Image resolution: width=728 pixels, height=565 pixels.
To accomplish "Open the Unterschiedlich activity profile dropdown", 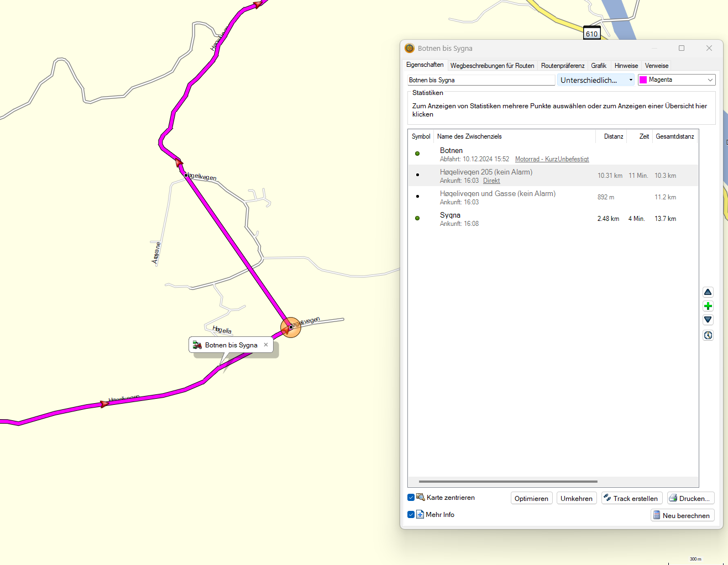I will pos(595,80).
